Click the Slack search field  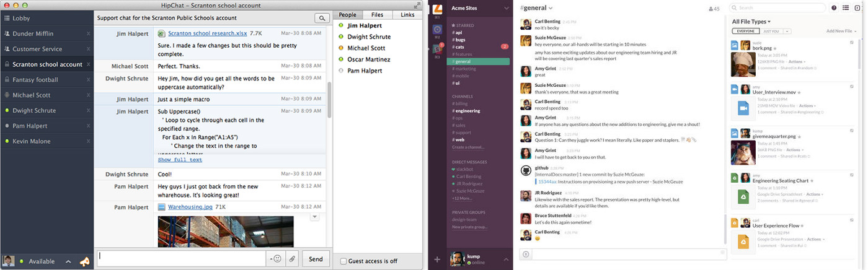[777, 8]
